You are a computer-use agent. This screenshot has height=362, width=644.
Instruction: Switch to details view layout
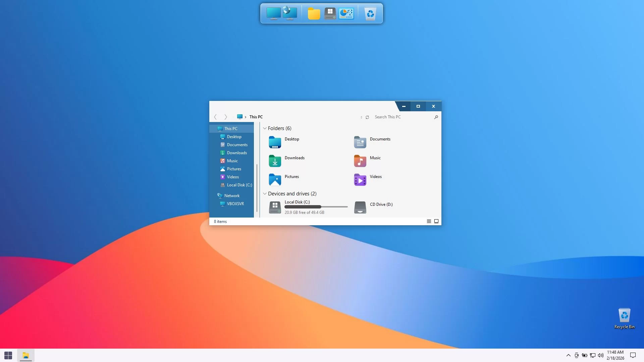point(429,221)
